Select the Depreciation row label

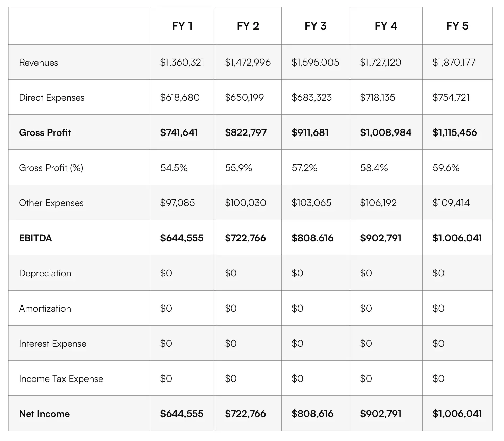click(x=45, y=273)
